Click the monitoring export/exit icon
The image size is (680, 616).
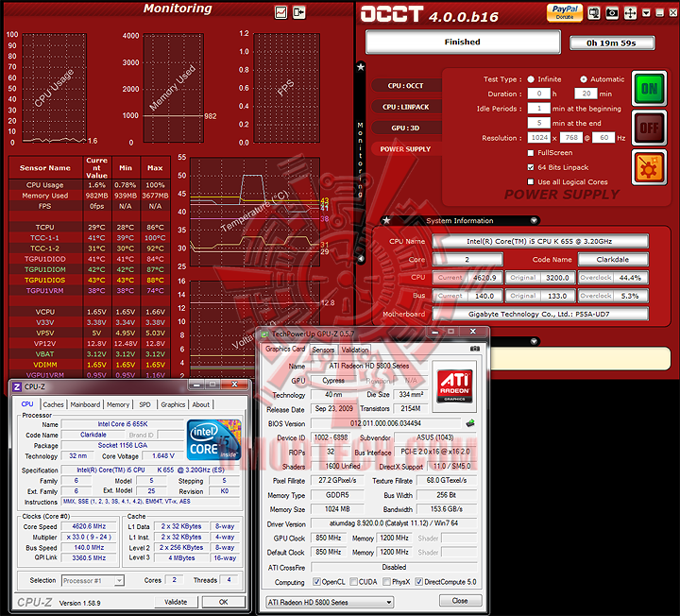pos(298,12)
